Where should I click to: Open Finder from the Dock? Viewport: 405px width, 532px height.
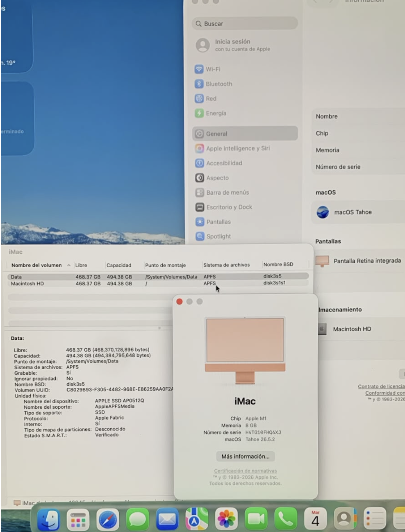[48, 520]
